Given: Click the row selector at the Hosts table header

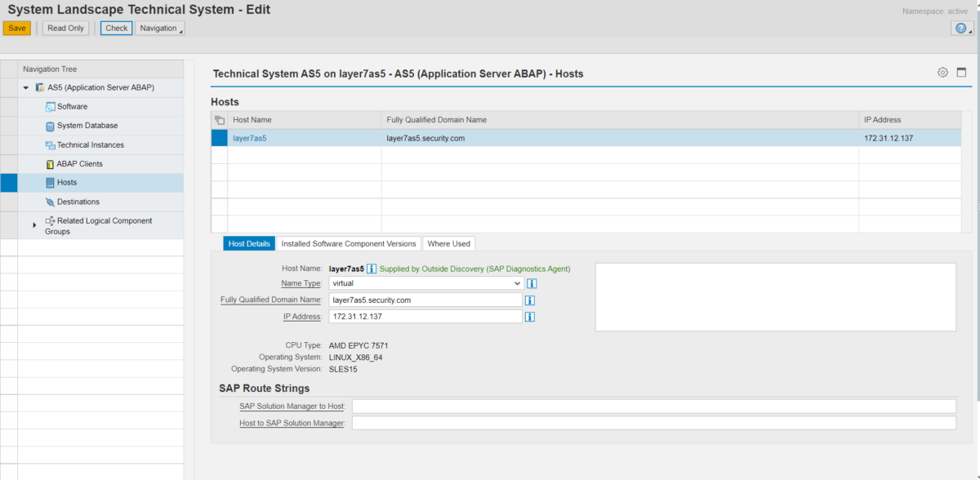Looking at the screenshot, I should coord(219,118).
